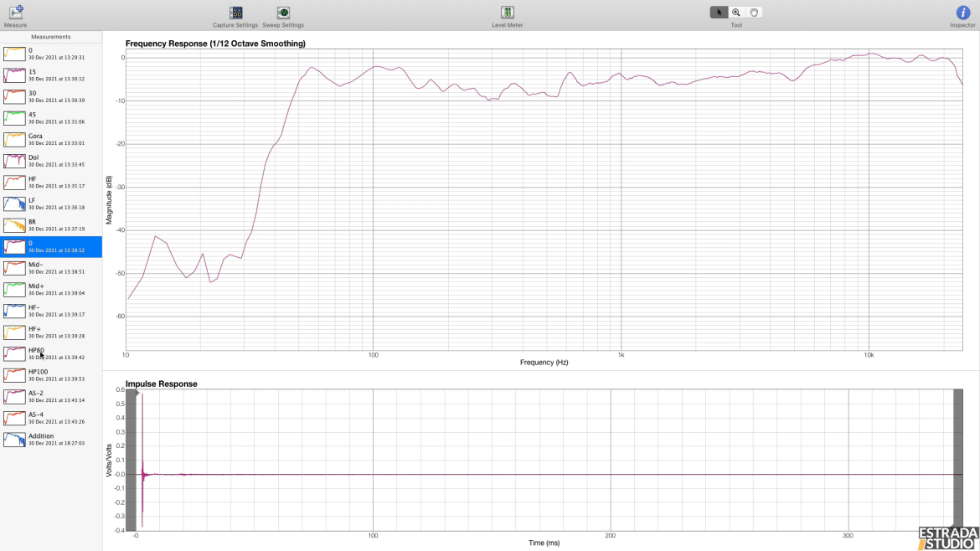Viewport: 980px width, 551px height.
Task: Click the Frequency Response graph title
Action: [215, 44]
